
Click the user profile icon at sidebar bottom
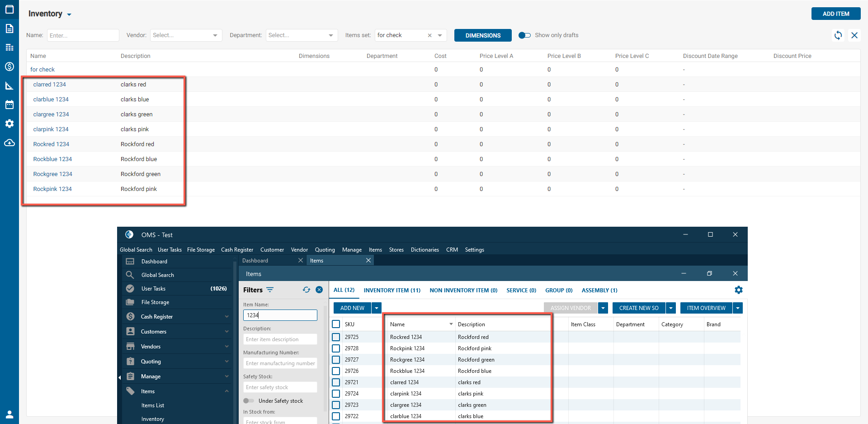pos(9,414)
